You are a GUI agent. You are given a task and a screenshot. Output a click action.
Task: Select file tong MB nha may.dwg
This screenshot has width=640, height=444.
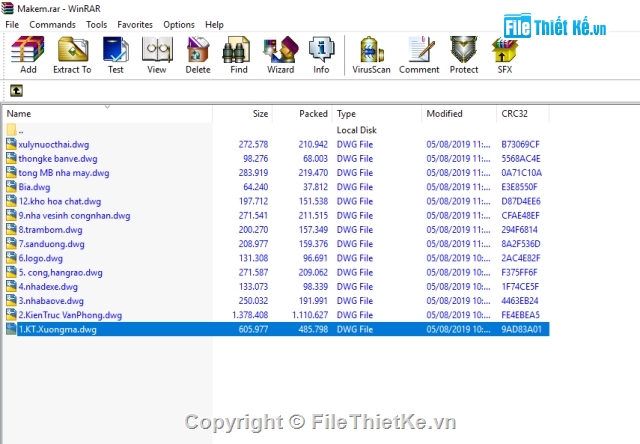coord(64,173)
